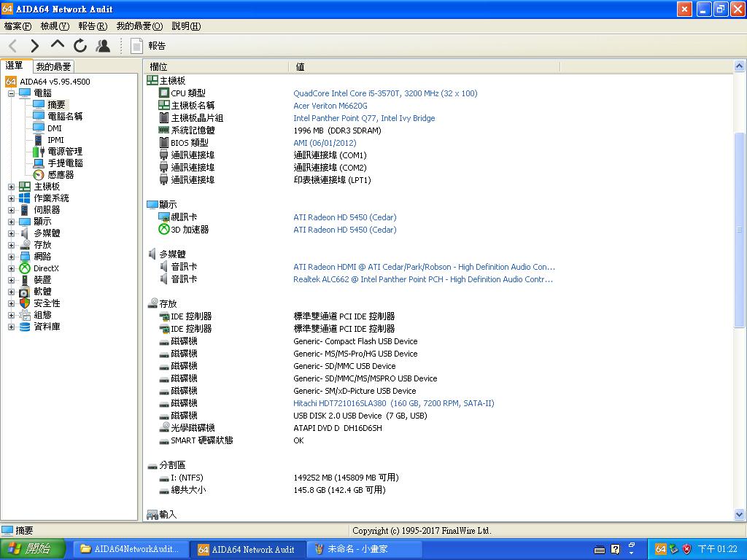Click the vertical scrollbar thumb
Image resolution: width=747 pixels, height=560 pixels.
point(740,230)
